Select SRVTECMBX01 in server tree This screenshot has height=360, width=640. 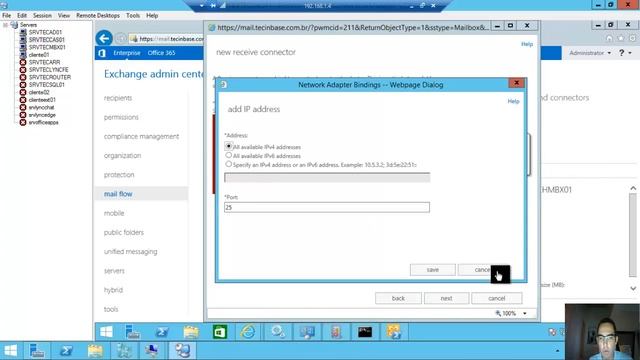pyautogui.click(x=47, y=47)
